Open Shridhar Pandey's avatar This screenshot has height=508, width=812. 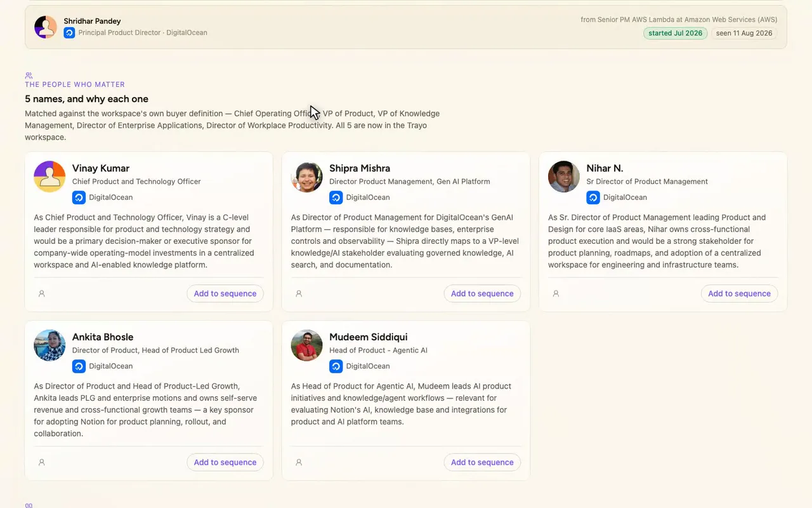tap(46, 27)
